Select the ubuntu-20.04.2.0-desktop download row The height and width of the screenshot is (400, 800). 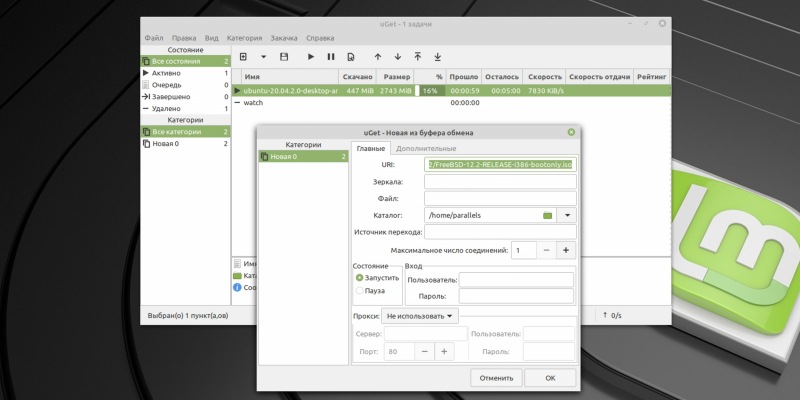451,90
